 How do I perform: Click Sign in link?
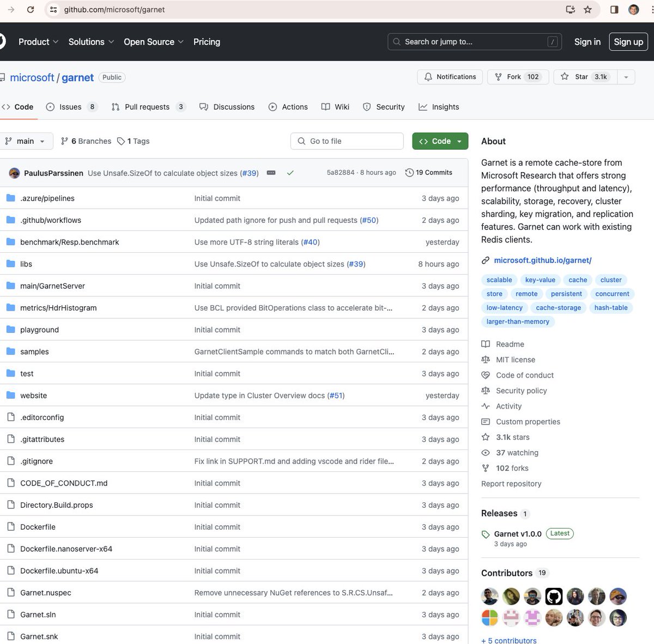click(x=587, y=42)
